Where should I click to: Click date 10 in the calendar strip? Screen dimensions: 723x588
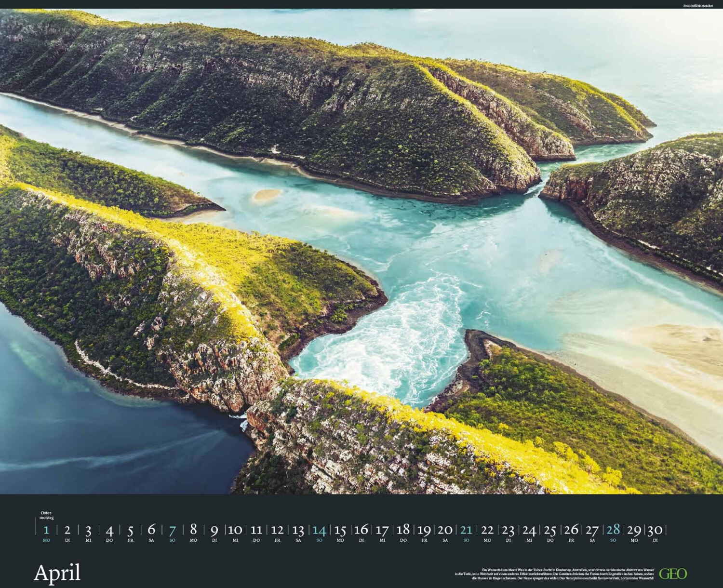point(235,530)
